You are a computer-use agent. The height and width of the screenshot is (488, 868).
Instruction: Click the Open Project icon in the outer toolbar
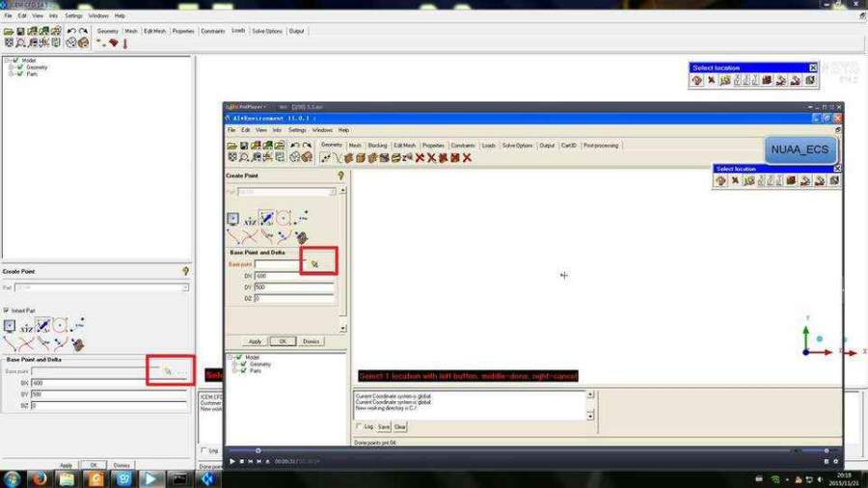point(9,32)
